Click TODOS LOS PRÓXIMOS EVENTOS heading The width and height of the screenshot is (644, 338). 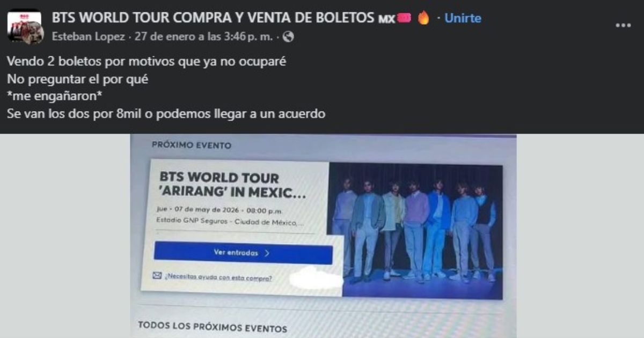[x=213, y=327]
